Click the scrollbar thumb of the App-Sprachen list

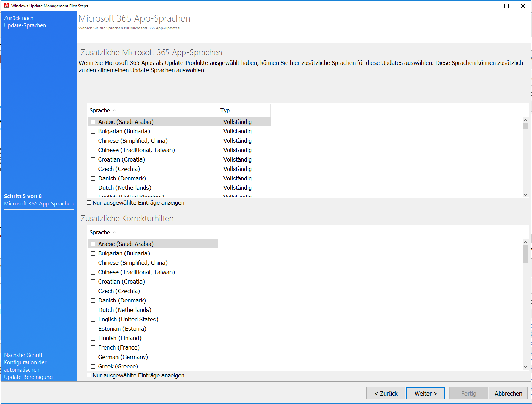pyautogui.click(x=525, y=126)
